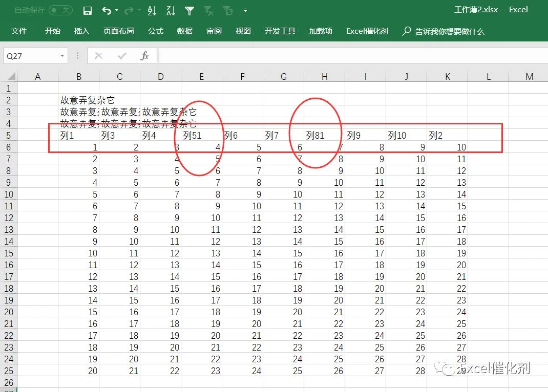This screenshot has height=392, width=548.
Task: Click the formula bar confirm checkmark
Action: coord(121,56)
